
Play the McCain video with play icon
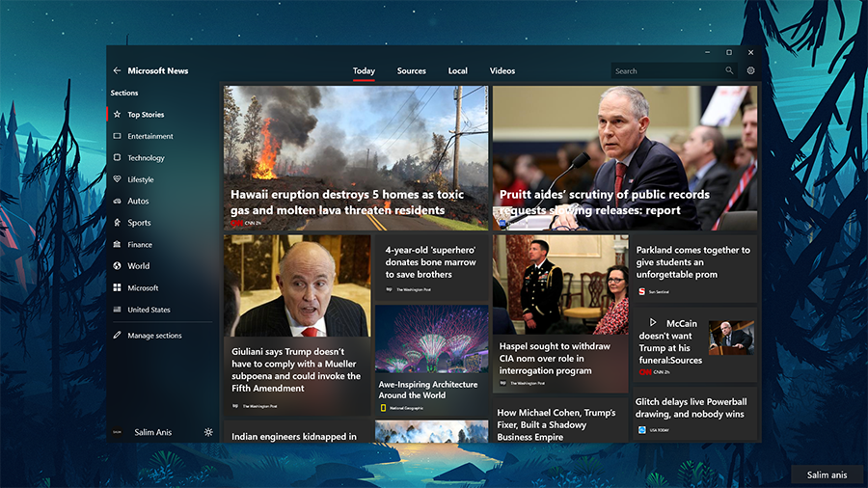tap(653, 322)
